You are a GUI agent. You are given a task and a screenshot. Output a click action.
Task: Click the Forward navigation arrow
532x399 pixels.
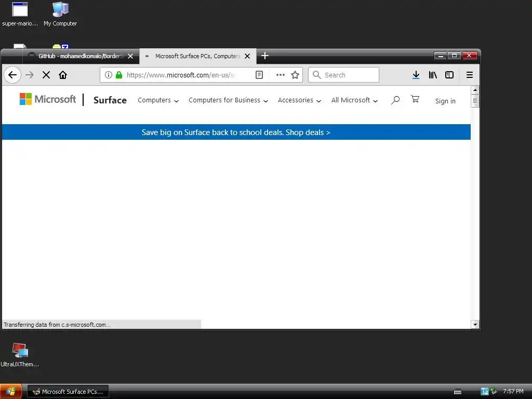click(x=30, y=75)
